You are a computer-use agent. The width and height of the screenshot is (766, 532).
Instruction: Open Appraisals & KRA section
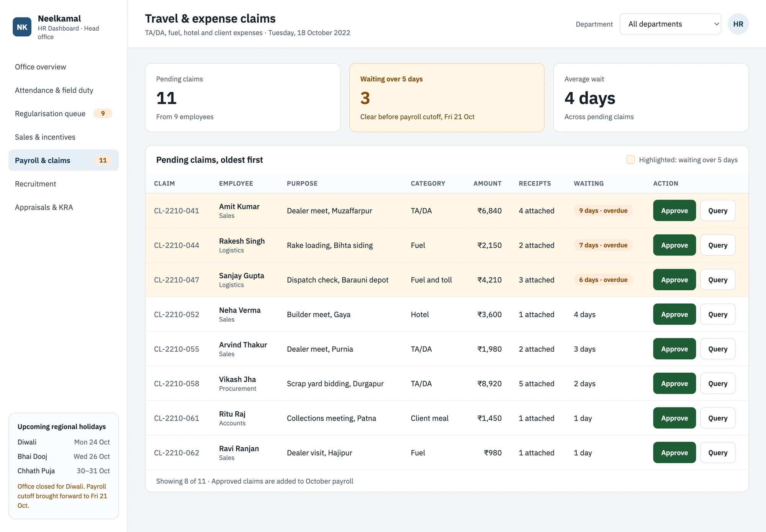pos(64,207)
